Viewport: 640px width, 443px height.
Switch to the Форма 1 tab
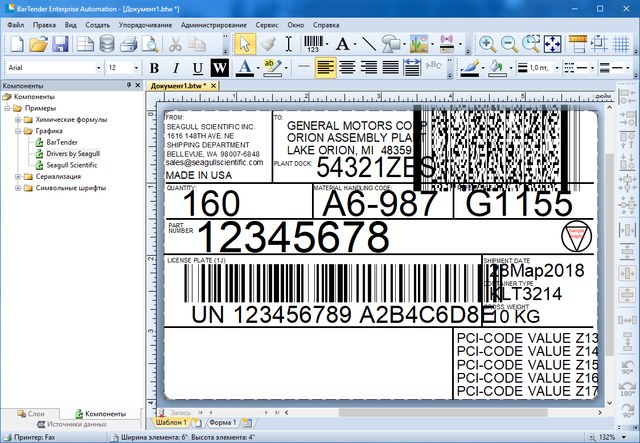pos(222,423)
